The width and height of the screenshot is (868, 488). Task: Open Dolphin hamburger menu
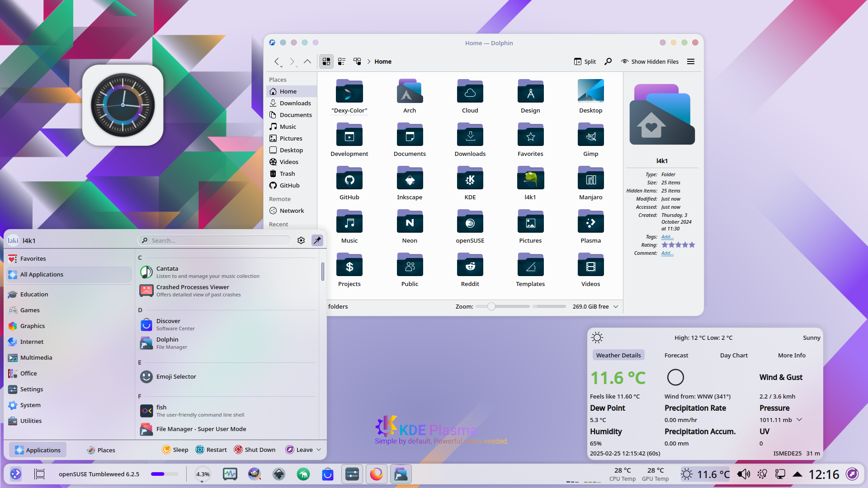coord(691,61)
